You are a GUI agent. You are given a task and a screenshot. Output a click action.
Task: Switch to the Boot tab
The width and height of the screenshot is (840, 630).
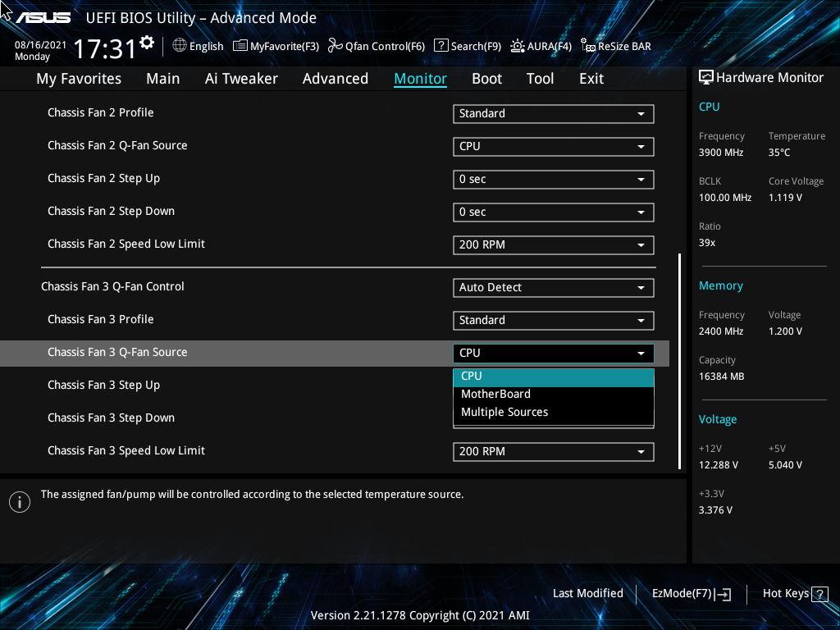click(x=487, y=79)
